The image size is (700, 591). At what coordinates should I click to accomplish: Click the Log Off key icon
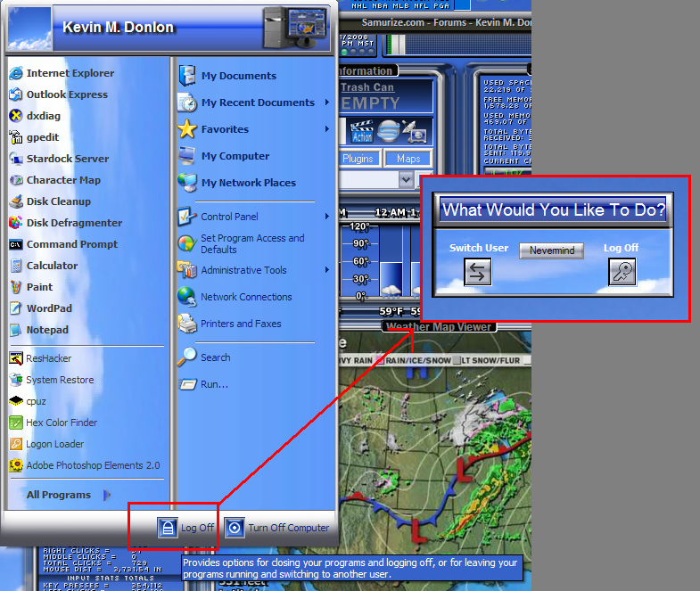(622, 272)
